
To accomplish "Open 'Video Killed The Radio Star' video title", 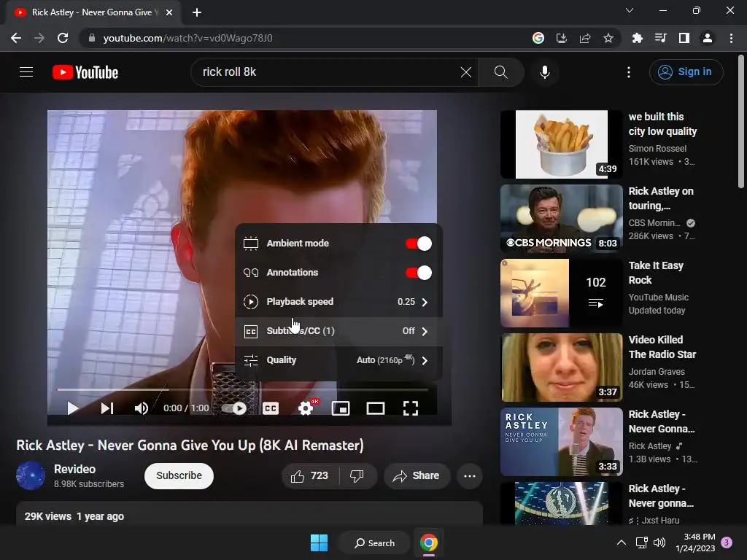I will coord(662,346).
